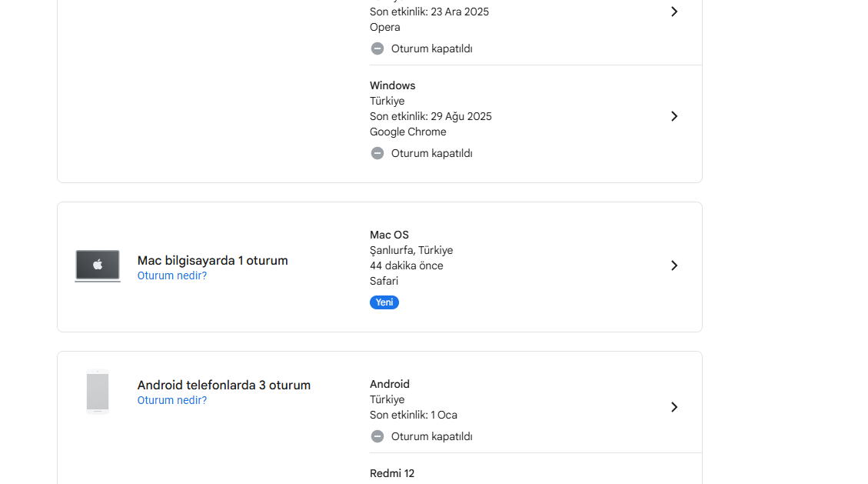Expand Windows Google Chrome session chevron

[673, 116]
